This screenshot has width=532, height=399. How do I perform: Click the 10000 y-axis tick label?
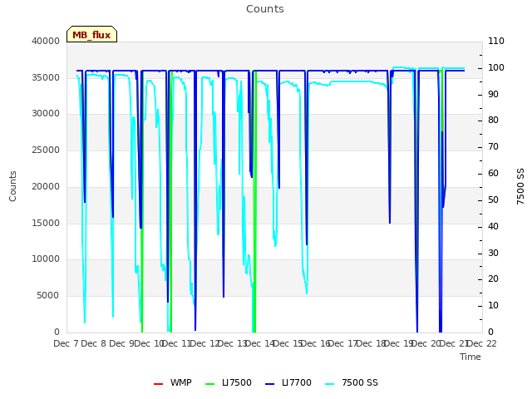[x=46, y=259]
